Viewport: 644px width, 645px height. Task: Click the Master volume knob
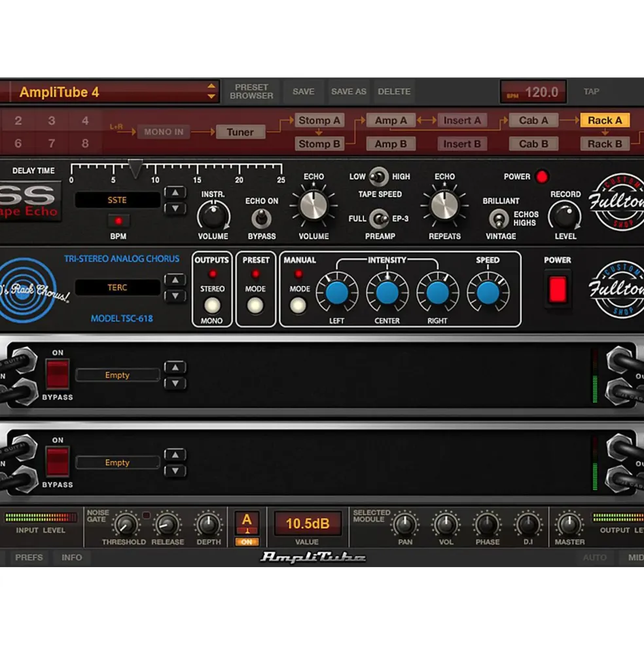569,525
